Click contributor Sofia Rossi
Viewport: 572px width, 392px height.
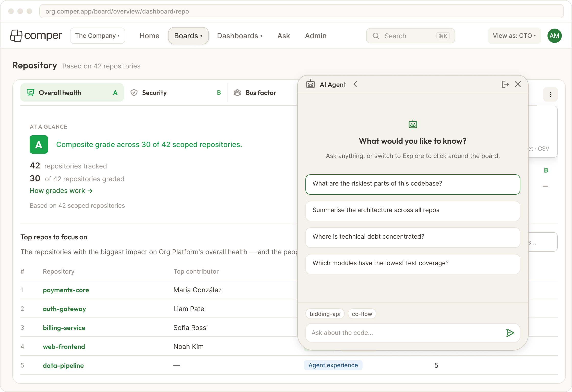[x=190, y=328]
